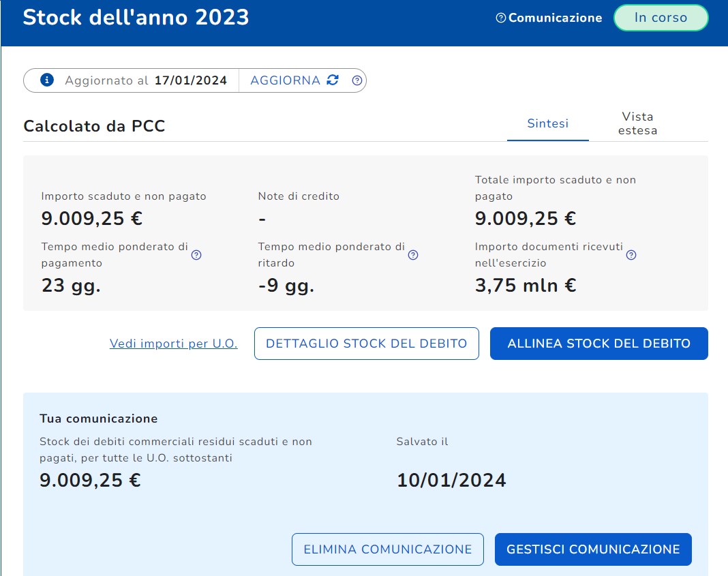Click the In corso status badge
Image resolution: width=728 pixels, height=576 pixels.
click(x=661, y=18)
